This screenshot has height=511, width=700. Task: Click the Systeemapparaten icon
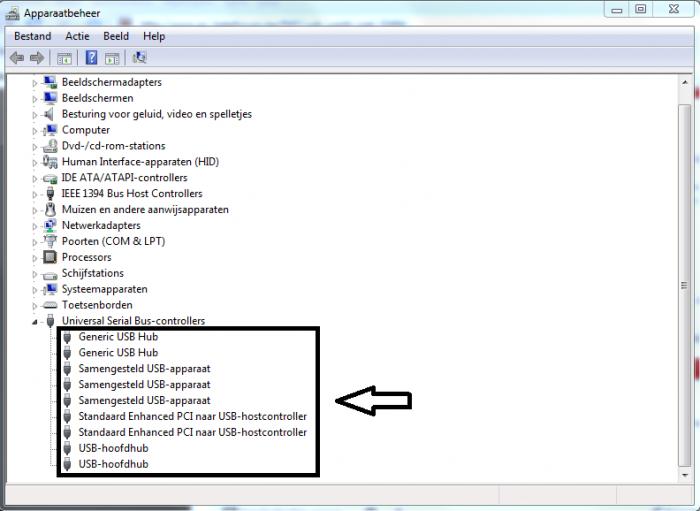click(x=50, y=289)
